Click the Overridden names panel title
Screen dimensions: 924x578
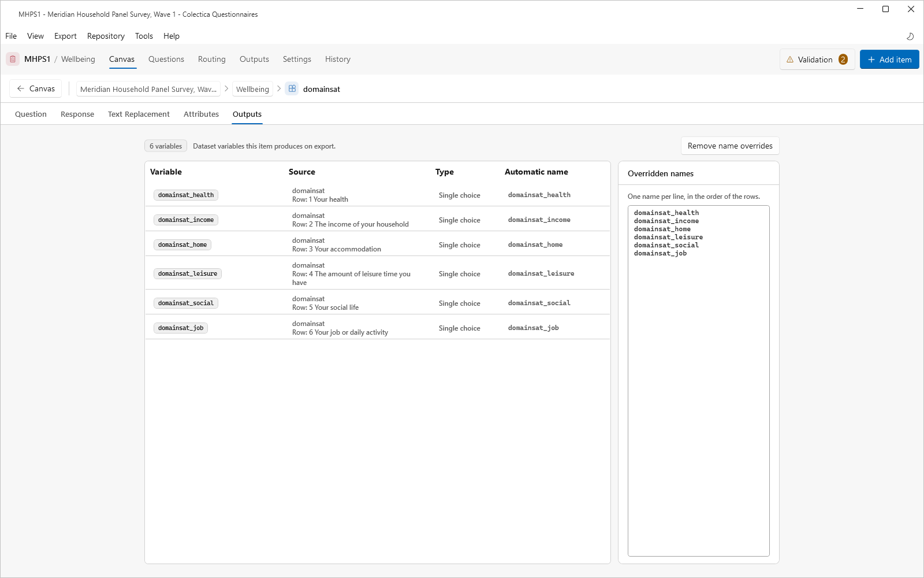point(661,173)
